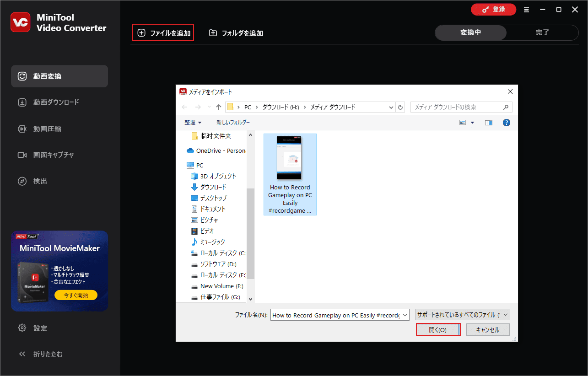Select 動画変換 in the sidebar
588x376 pixels.
(59, 76)
